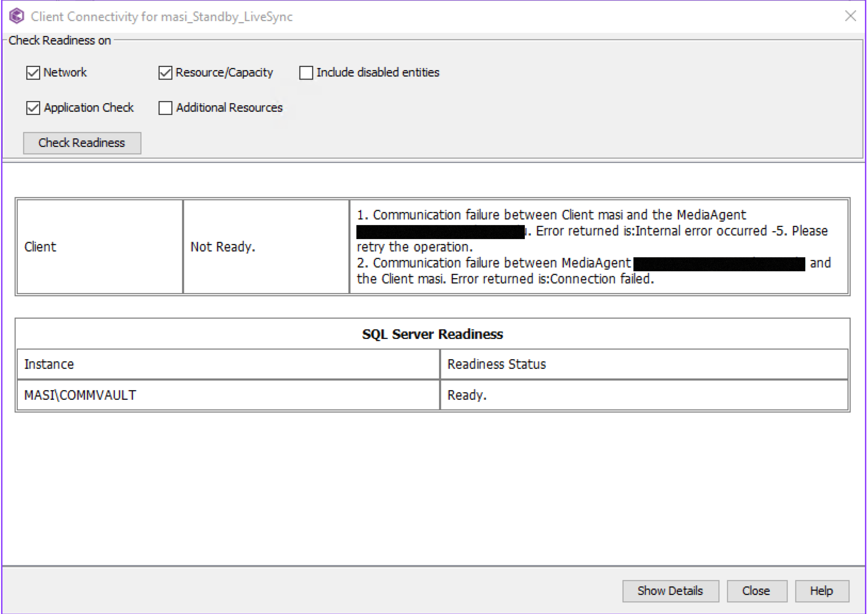This screenshot has width=868, height=614.
Task: Click the Readiness Status column header
Action: point(644,364)
